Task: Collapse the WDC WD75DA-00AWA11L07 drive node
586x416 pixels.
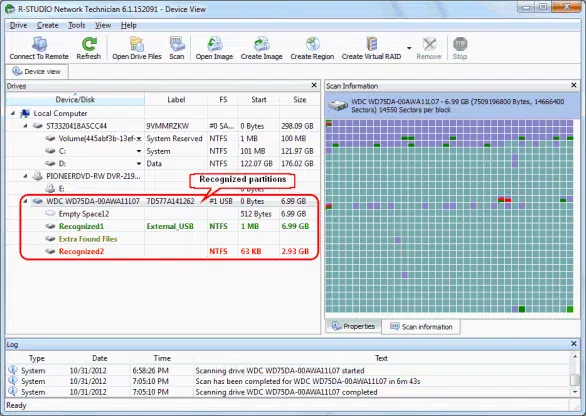Action: click(x=25, y=201)
